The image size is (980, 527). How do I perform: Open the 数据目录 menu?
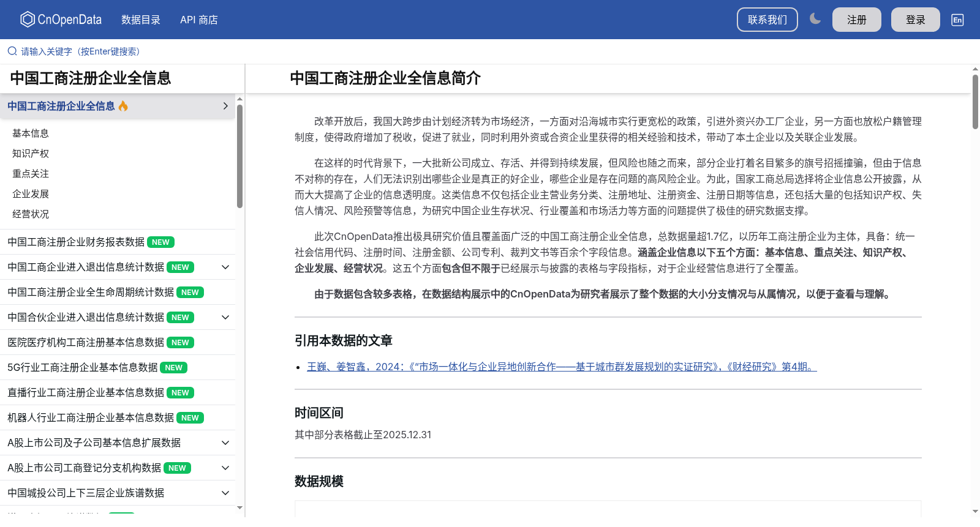[x=141, y=20]
